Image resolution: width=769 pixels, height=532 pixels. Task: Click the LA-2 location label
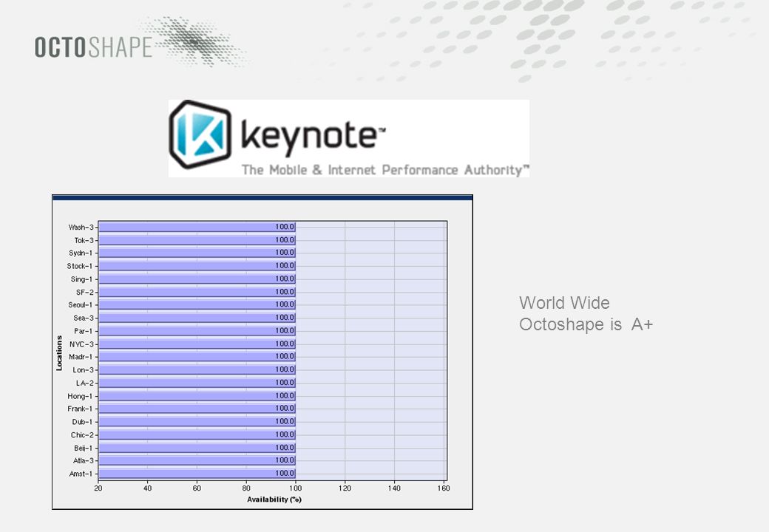85,383
